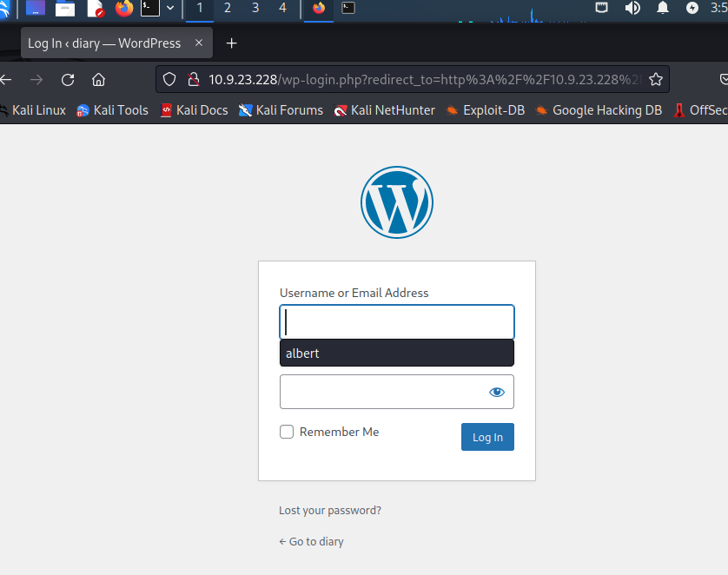Open the Lost your password link
Viewport: 728px width, 575px height.
tap(330, 511)
